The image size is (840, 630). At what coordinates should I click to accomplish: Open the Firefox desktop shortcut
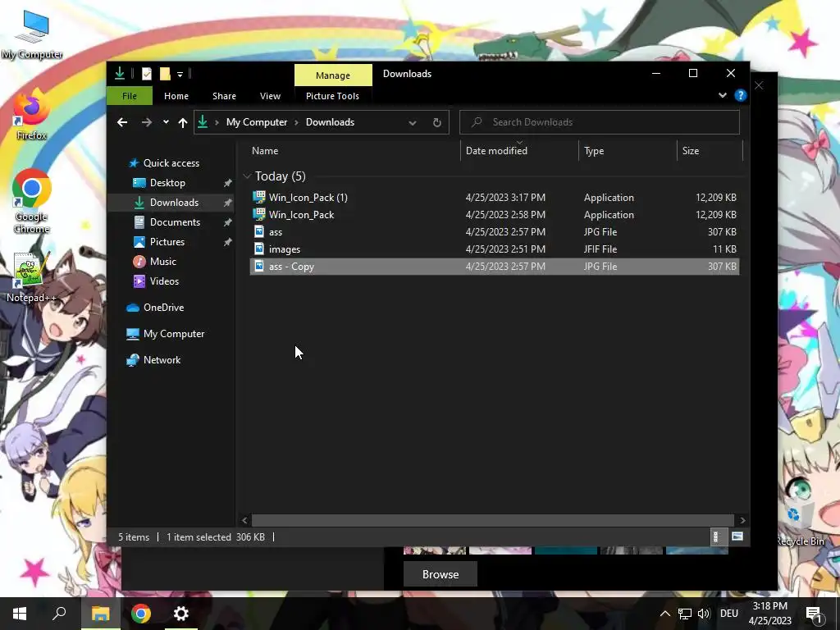pyautogui.click(x=31, y=115)
